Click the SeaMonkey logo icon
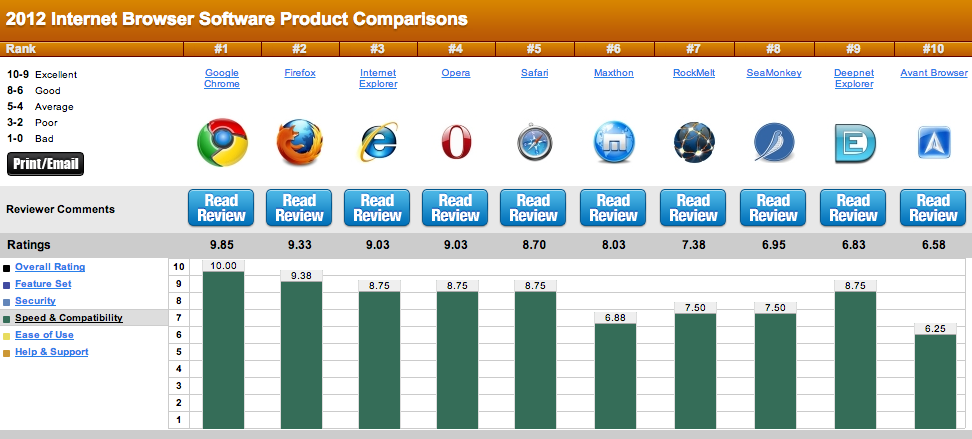Screen dimensions: 972x439 (774, 143)
